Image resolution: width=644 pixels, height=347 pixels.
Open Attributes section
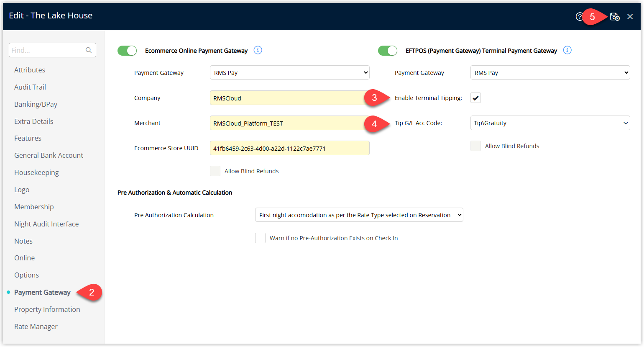(x=30, y=70)
